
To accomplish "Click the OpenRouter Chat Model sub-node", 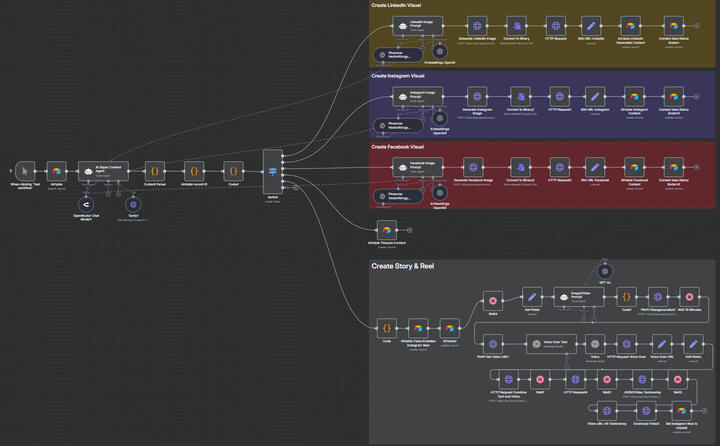I will pos(86,204).
